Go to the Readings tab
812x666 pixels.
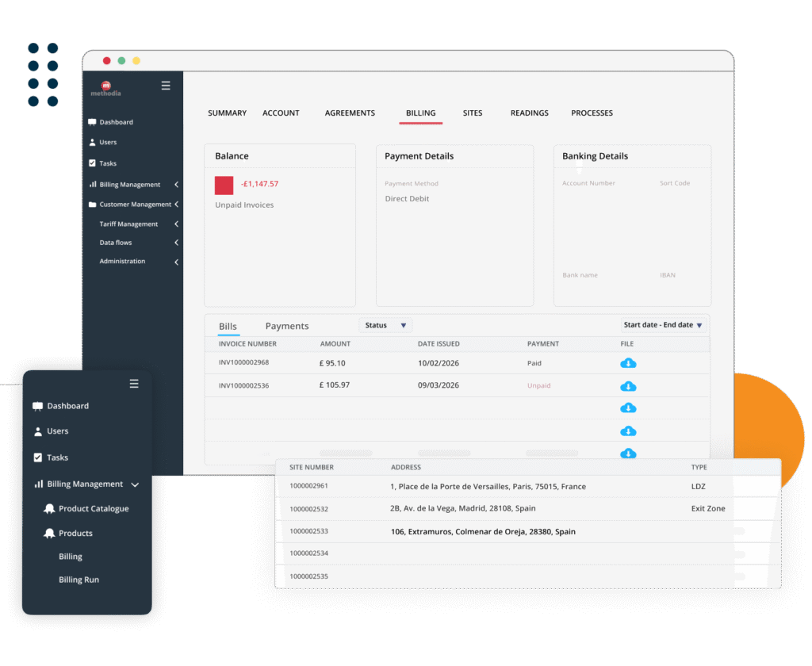pyautogui.click(x=529, y=113)
